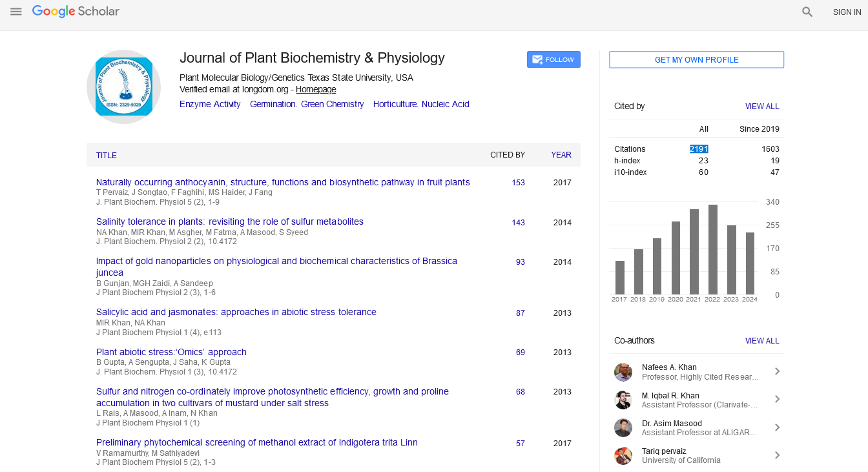The image size is (868, 472).
Task: Click the search magnifier icon
Action: point(807,12)
